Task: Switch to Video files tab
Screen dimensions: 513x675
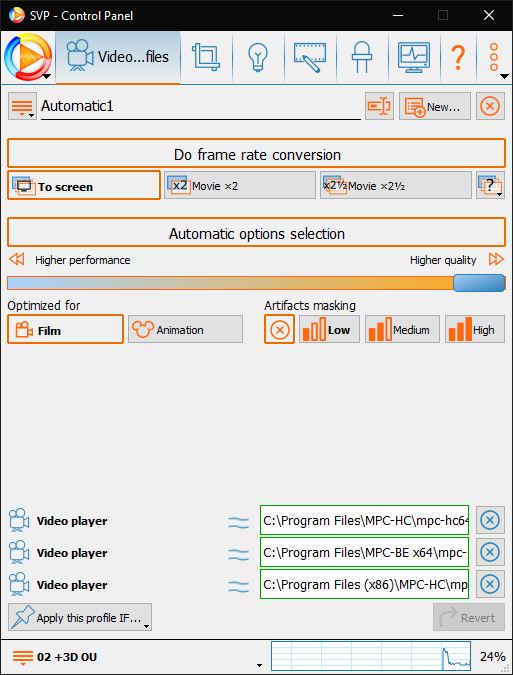Action: (118, 57)
